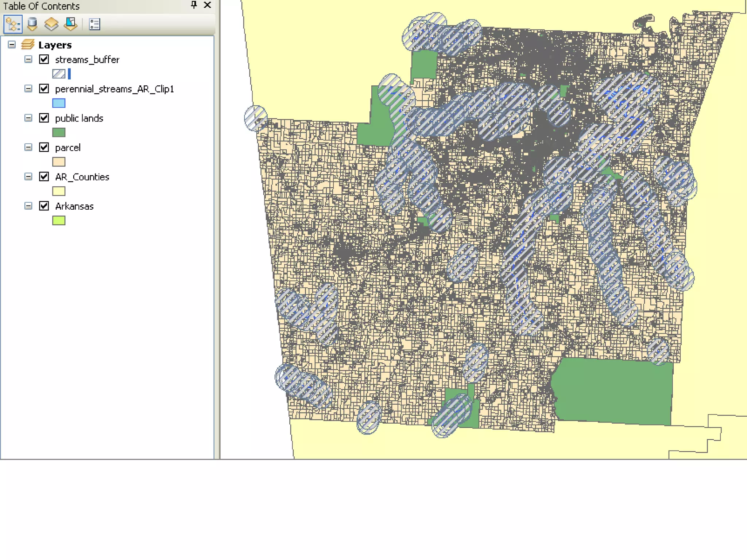Image resolution: width=747 pixels, height=560 pixels.
Task: Click List By Selection icon
Action: [x=70, y=24]
